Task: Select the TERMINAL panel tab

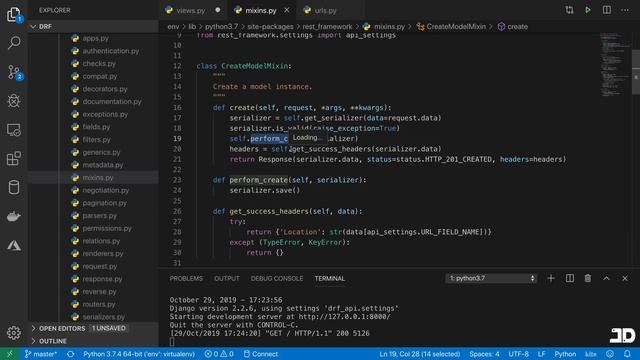Action: tap(330, 278)
